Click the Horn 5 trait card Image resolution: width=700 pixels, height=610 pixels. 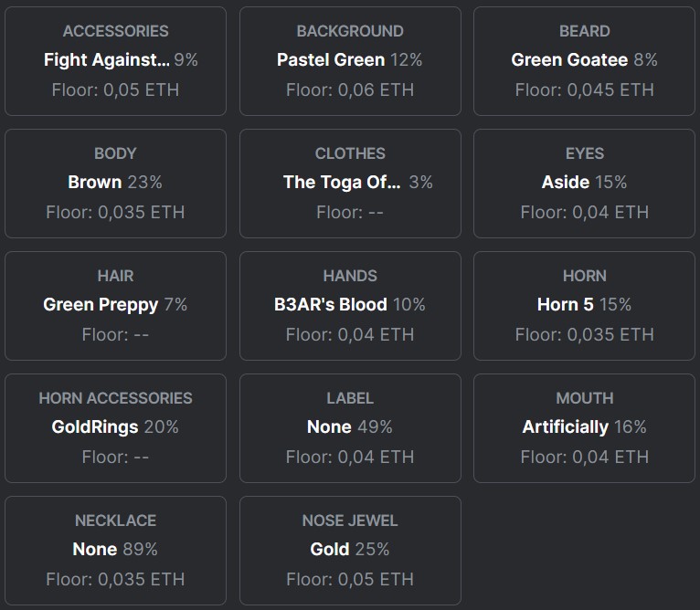[x=584, y=306]
